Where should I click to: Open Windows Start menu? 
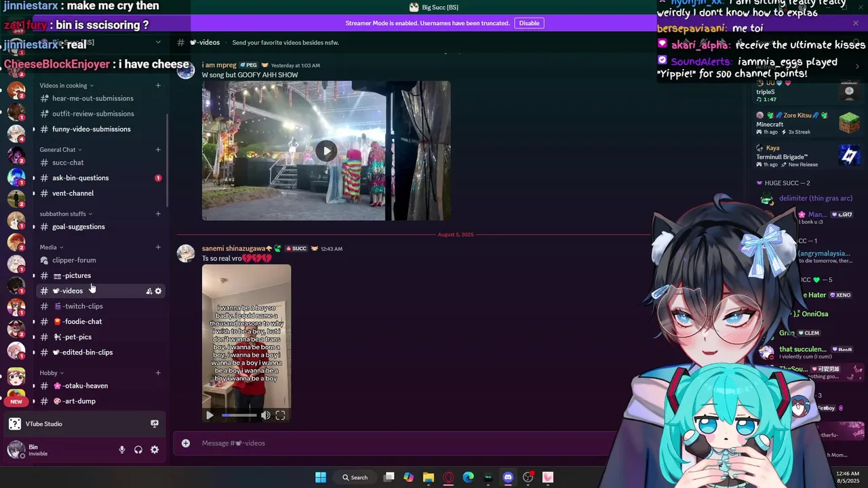point(320,477)
